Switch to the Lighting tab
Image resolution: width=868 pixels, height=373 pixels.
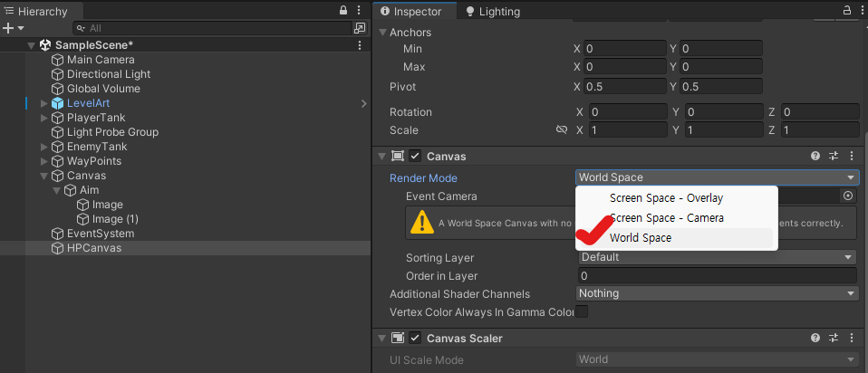(493, 11)
